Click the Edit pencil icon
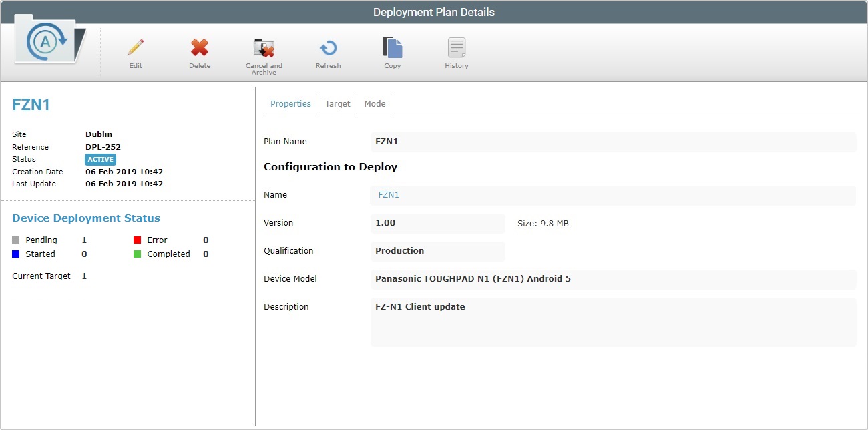868x430 pixels. [136, 48]
